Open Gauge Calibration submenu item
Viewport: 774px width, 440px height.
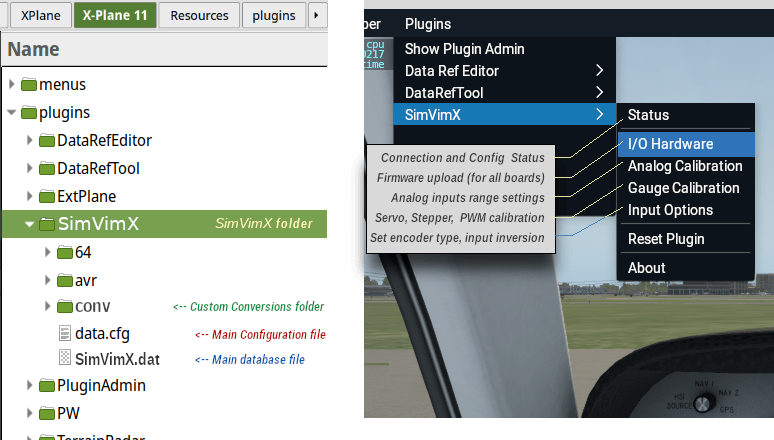(x=686, y=188)
